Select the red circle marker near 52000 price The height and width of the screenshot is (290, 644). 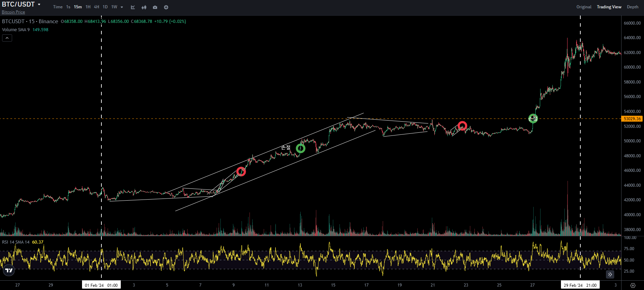462,126
